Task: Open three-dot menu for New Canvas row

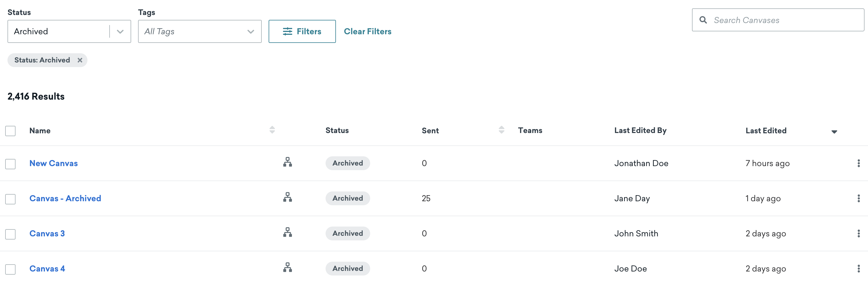Action: point(858,164)
